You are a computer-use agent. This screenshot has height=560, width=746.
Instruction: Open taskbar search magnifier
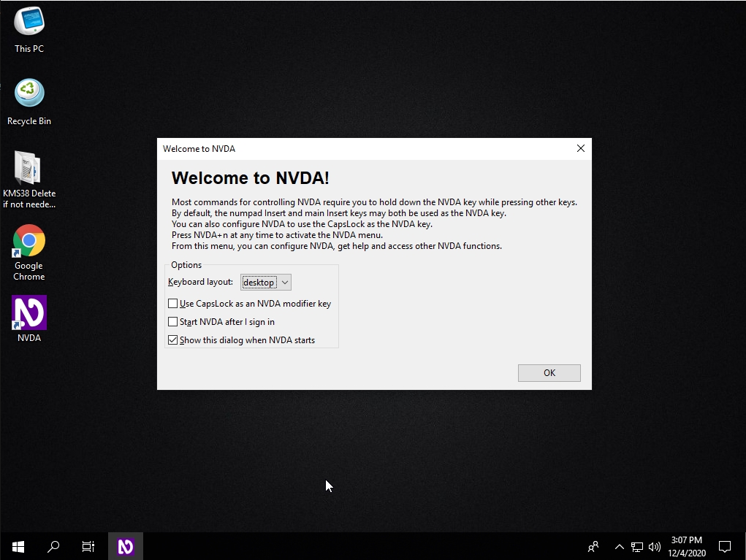pyautogui.click(x=53, y=547)
